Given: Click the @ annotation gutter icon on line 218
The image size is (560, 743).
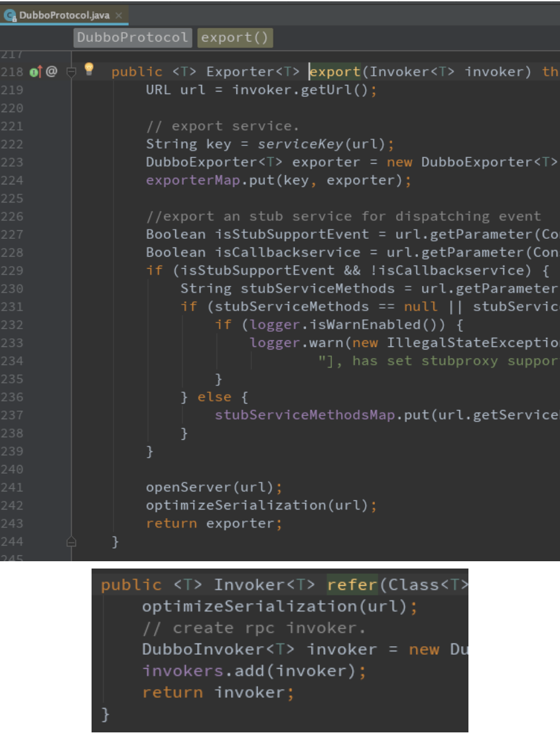Looking at the screenshot, I should point(51,71).
